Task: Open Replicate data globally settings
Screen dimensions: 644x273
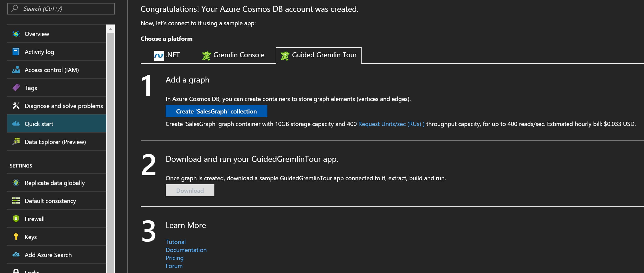Action: 54,183
